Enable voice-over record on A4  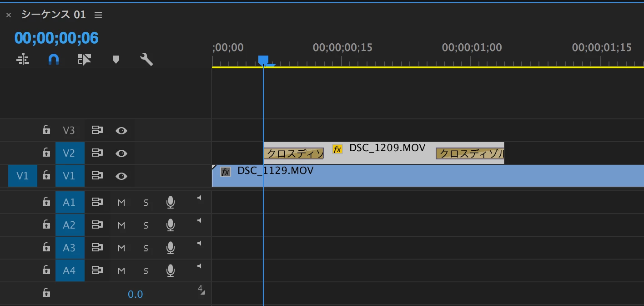pos(171,270)
